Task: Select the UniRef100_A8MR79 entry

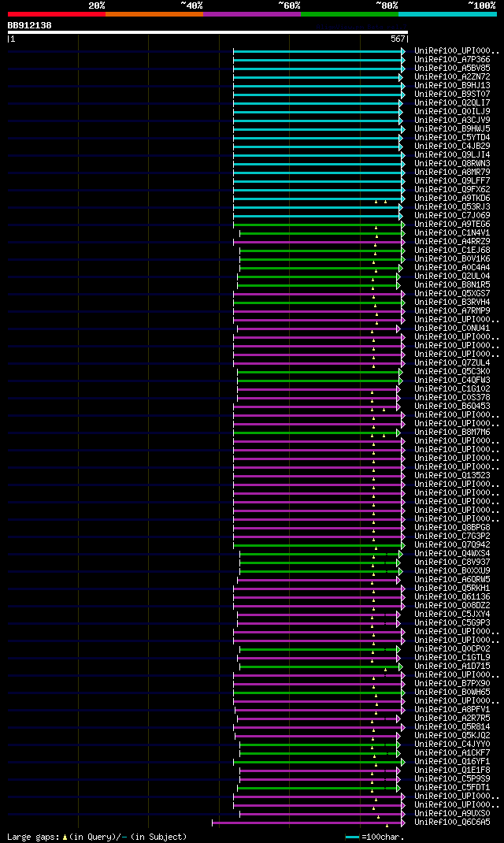Action: pyautogui.click(x=452, y=172)
